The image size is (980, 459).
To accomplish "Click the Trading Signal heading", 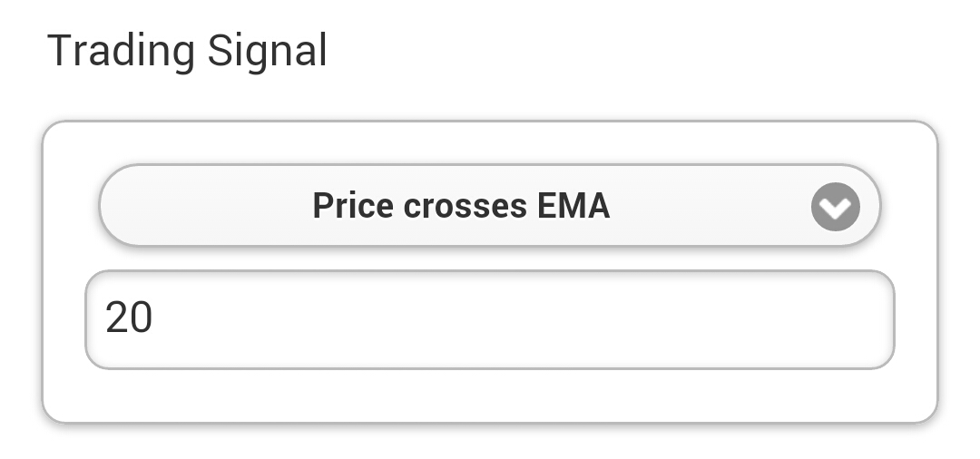I will pos(187,51).
